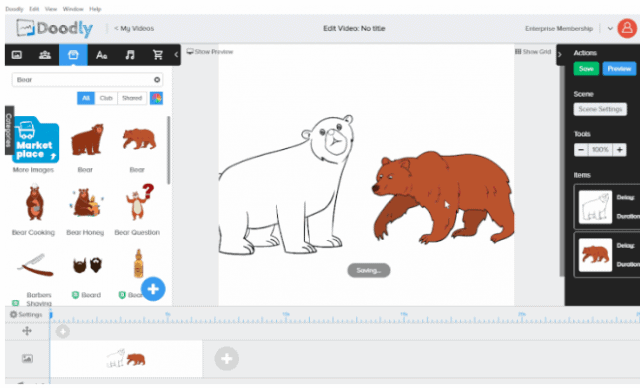
Task: Open the Window menu
Action: (73, 9)
